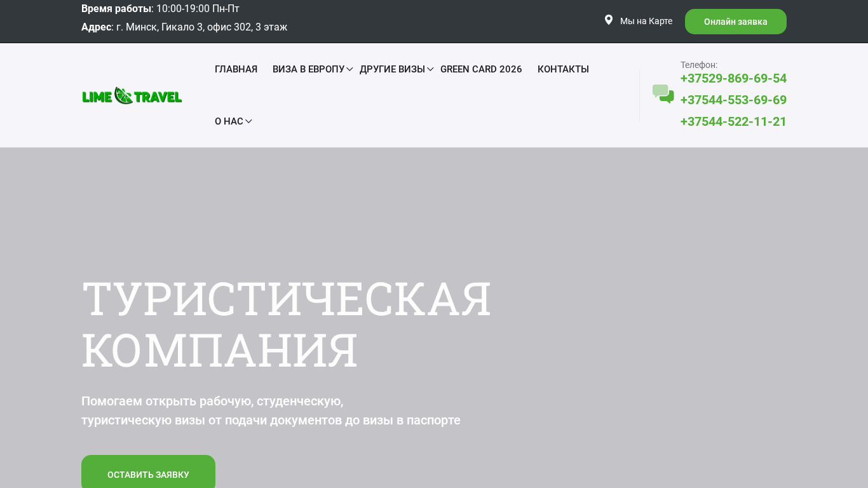Click the green chat bubbles icon
Screen dimensions: 868x488
click(x=663, y=94)
